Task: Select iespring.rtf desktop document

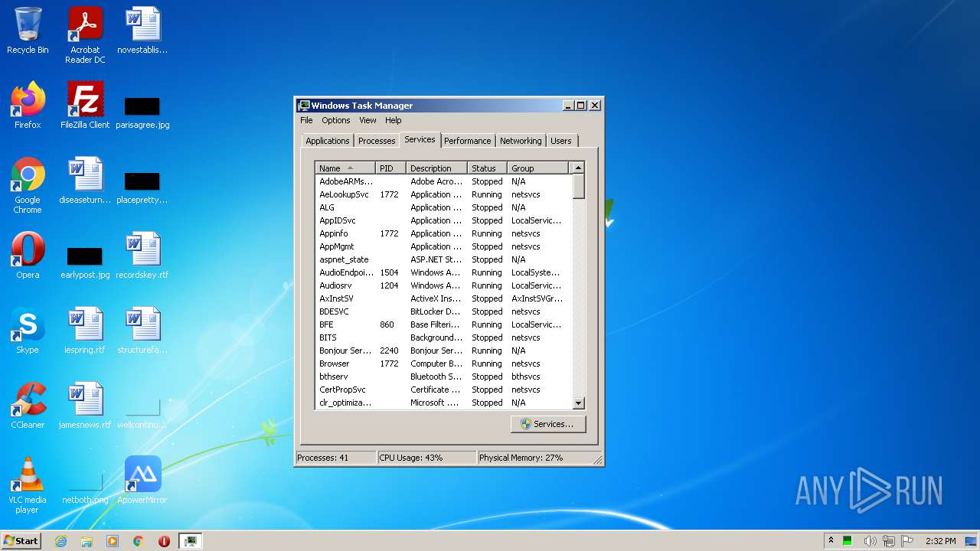Action: (85, 331)
